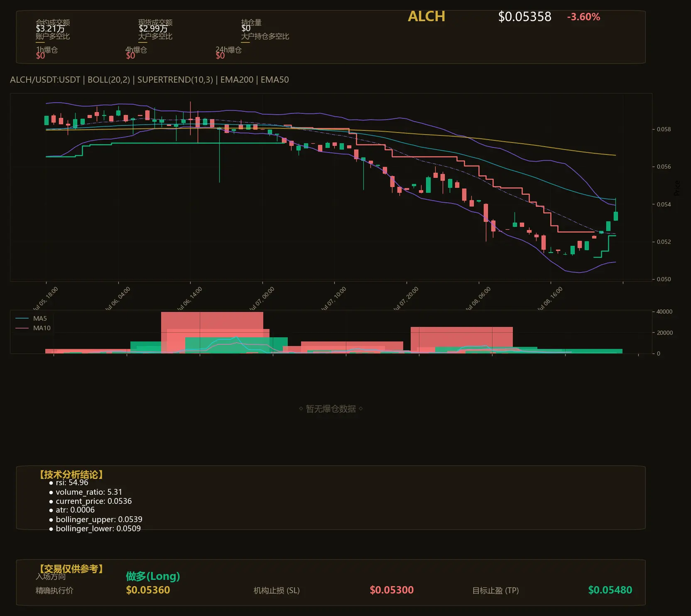This screenshot has height=616, width=691.
Task: Click the 0.052 price axis label
Action: (664, 242)
